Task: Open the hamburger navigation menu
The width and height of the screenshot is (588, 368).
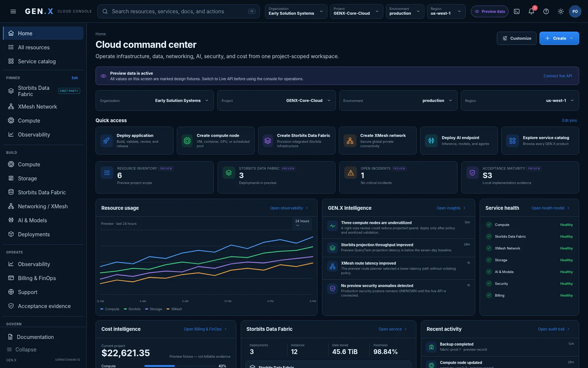Action: [13, 11]
